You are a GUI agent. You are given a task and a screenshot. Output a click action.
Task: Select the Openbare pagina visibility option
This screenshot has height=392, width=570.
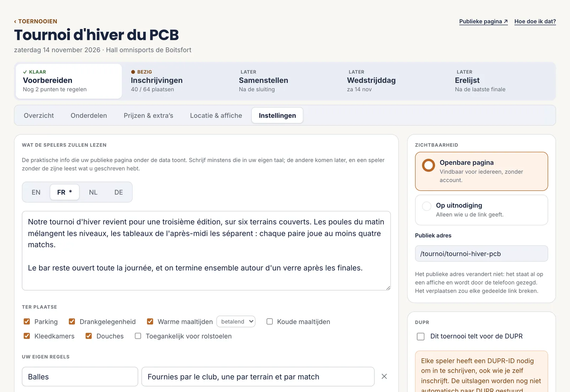point(481,171)
